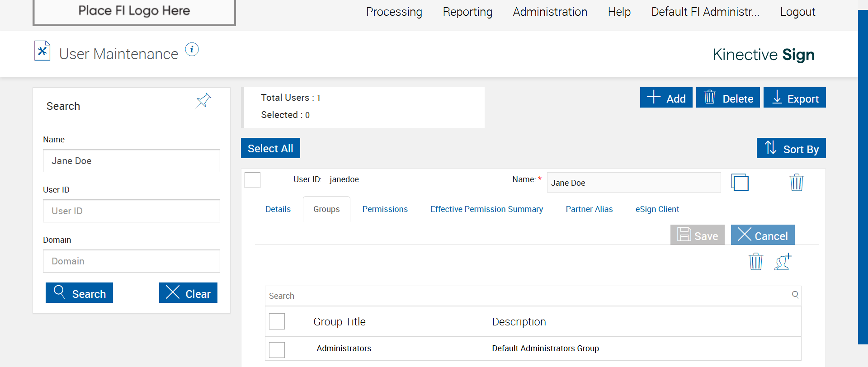Click the remove group trash icon

755,262
